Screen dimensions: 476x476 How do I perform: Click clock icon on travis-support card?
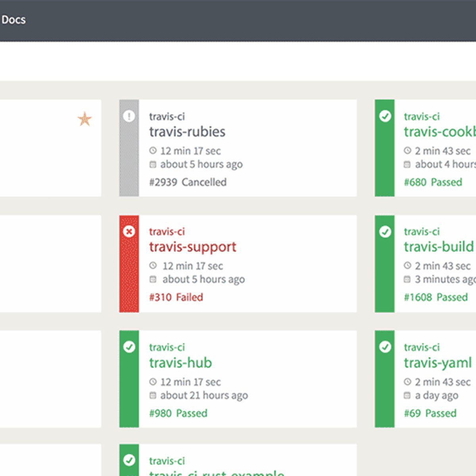pyautogui.click(x=153, y=265)
